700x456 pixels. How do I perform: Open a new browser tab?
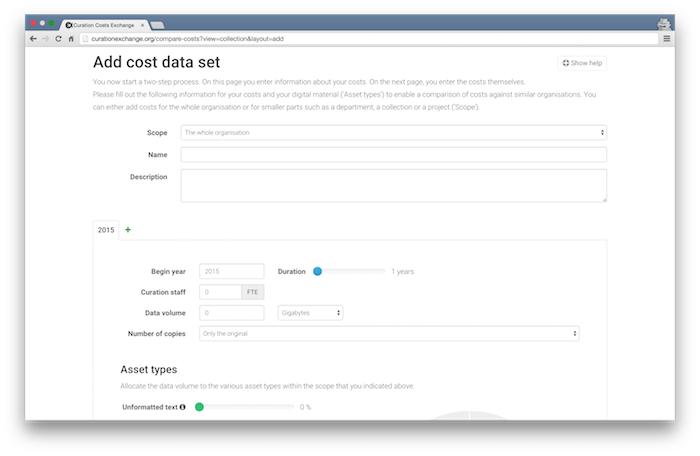click(x=157, y=25)
